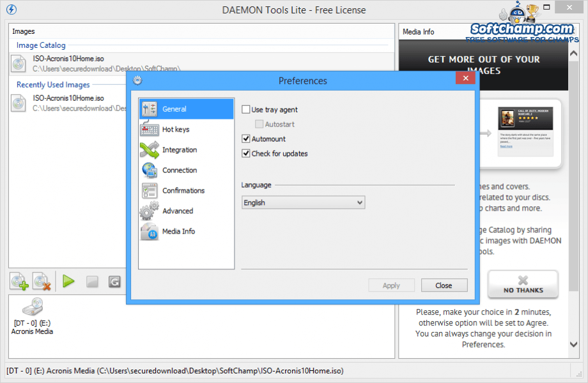
Task: Select the General preferences category
Action: click(x=187, y=109)
